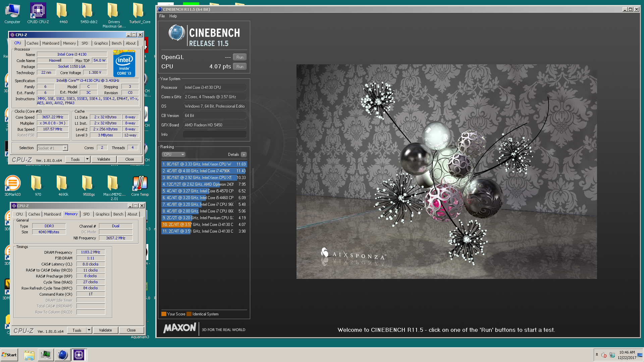Click the volume tray icon
Screen dimensions: 644x362
point(604,355)
